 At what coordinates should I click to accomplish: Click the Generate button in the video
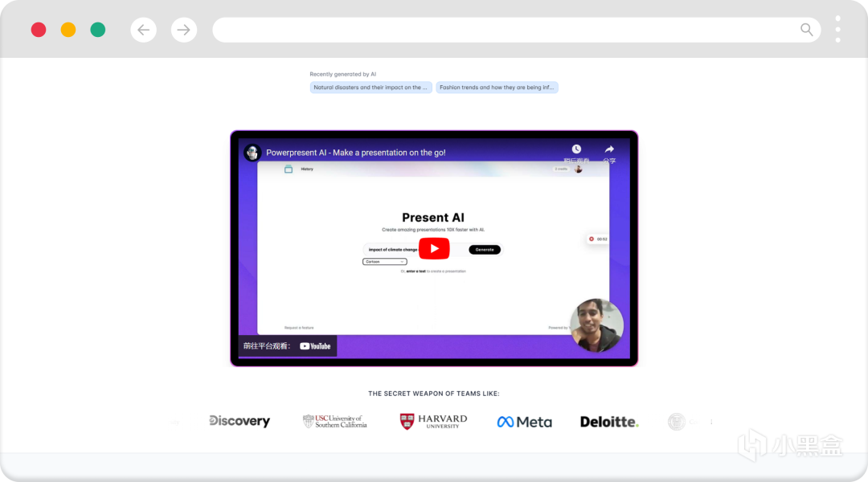coord(485,250)
